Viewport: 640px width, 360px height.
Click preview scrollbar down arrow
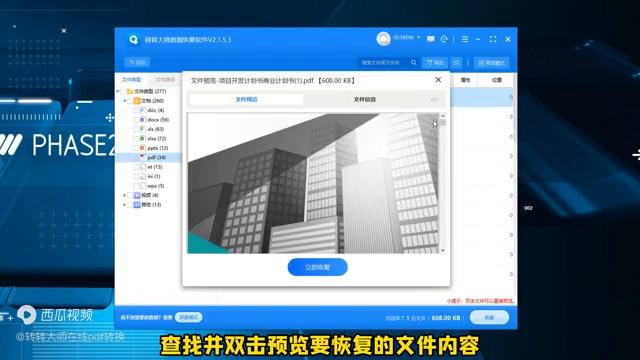[443, 250]
